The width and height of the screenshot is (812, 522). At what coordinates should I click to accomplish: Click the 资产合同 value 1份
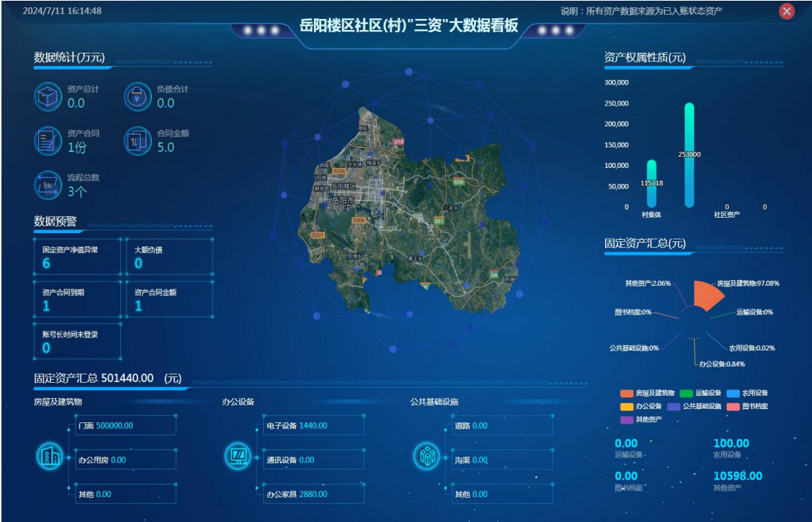[x=77, y=147]
